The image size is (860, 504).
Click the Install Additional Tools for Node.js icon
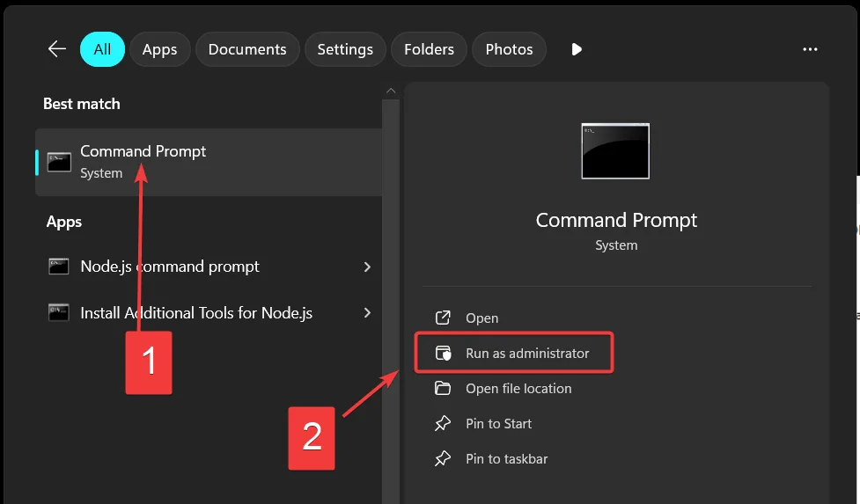point(59,313)
